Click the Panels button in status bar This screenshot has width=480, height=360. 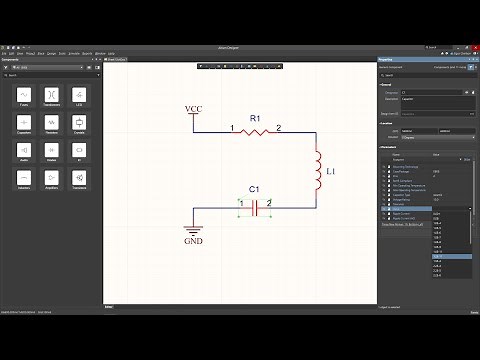pos(474,312)
